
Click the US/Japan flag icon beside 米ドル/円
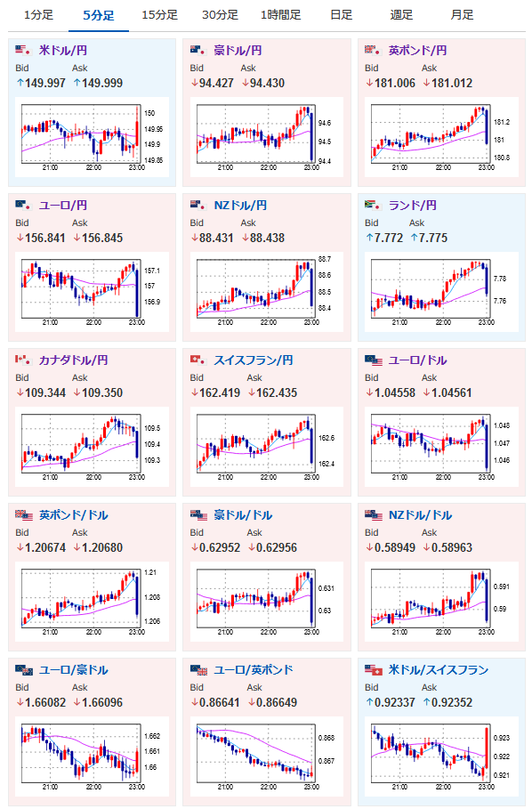(x=23, y=50)
